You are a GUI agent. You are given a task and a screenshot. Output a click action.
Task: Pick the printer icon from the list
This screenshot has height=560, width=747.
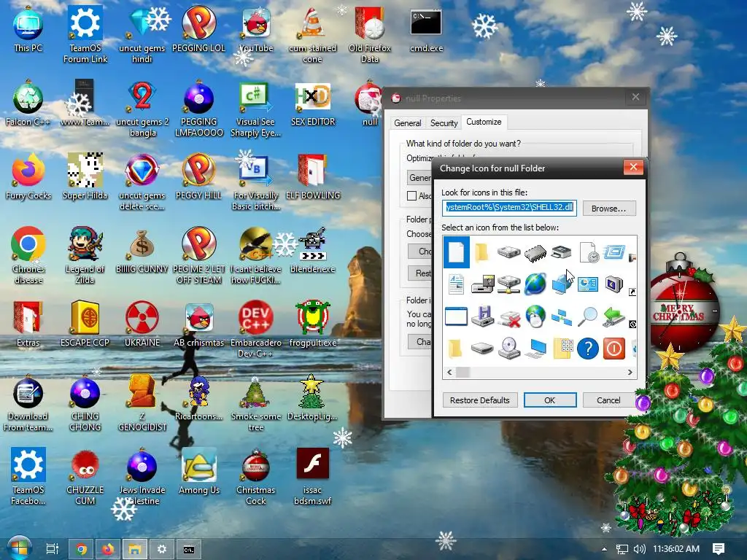coord(561,252)
